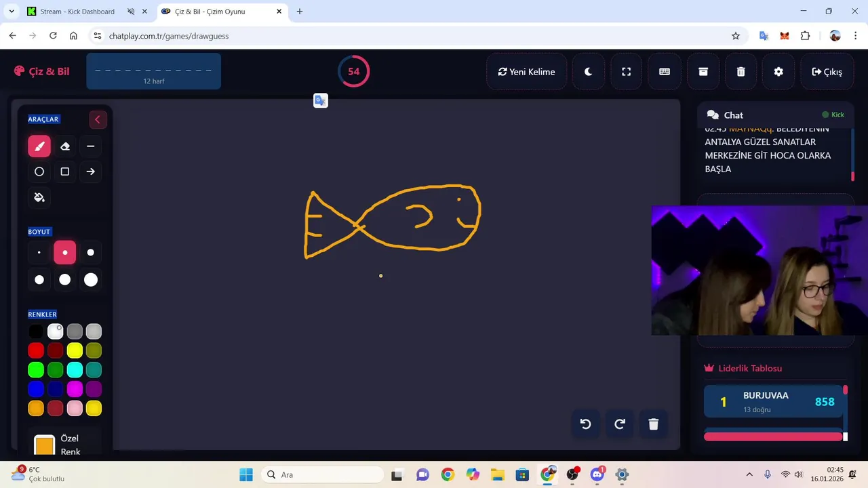868x488 pixels.
Task: Select the arrow drawing tool
Action: [x=91, y=171]
